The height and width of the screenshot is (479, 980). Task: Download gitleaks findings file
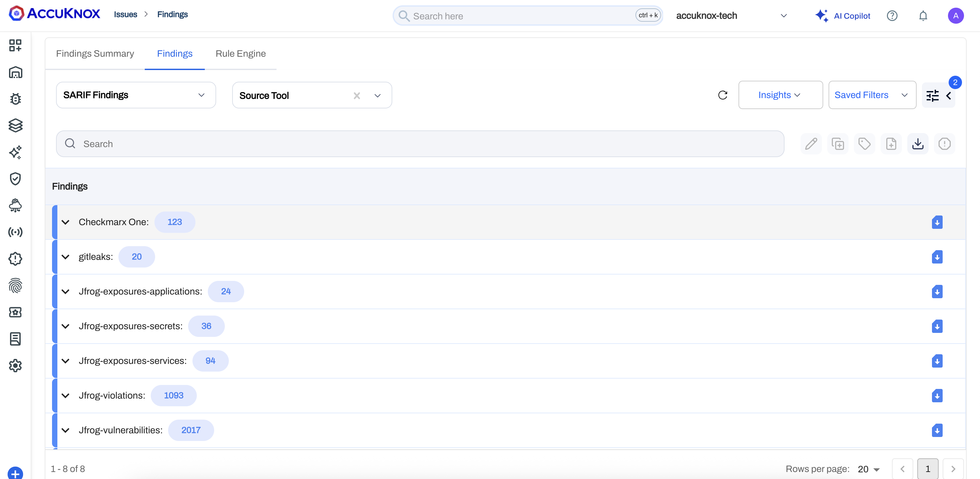tap(937, 257)
